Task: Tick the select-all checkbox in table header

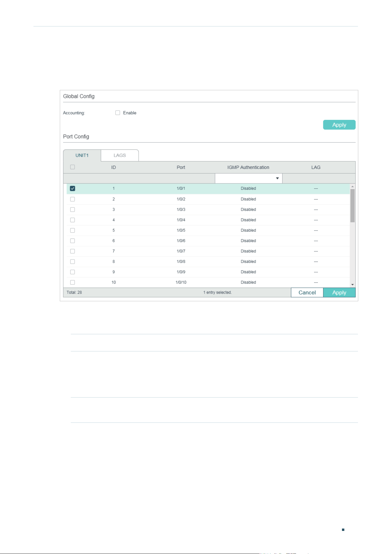Action: tap(73, 167)
